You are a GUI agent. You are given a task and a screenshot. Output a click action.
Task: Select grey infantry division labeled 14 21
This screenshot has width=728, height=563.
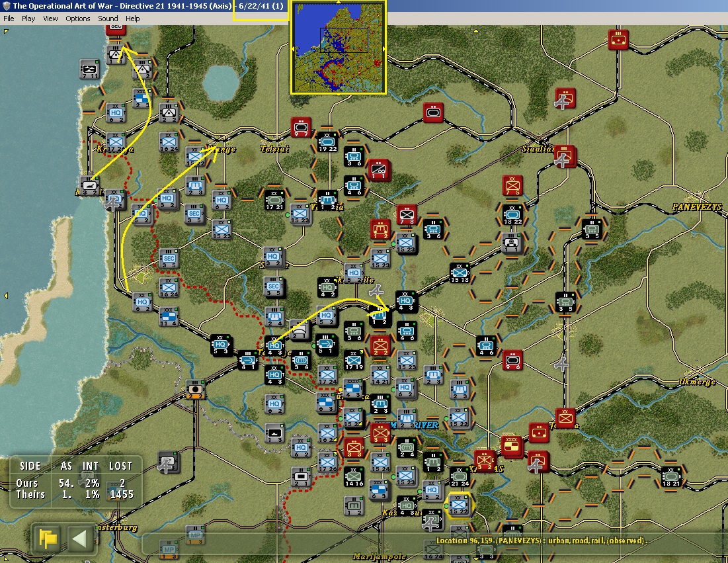click(380, 375)
